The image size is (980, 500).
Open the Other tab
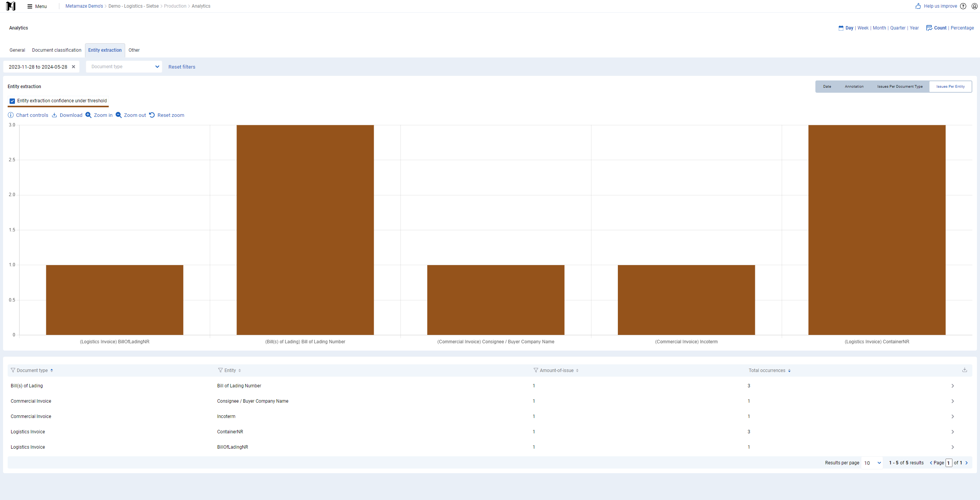tap(134, 50)
